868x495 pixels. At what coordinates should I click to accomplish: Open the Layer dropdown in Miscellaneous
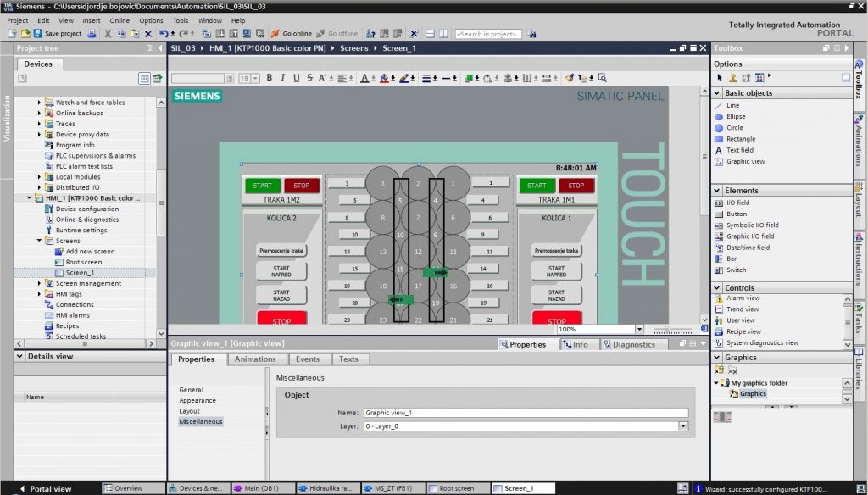tap(683, 426)
